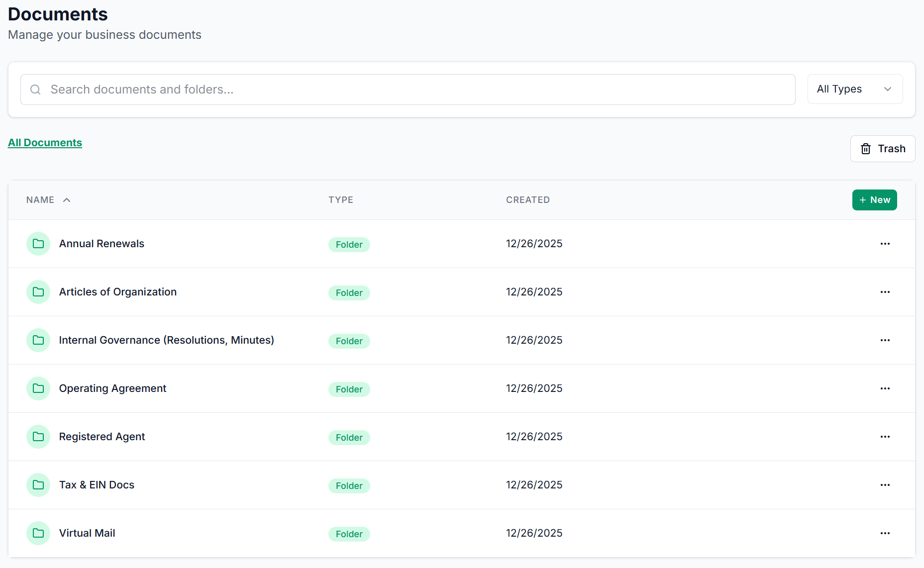Open the Trash button
The width and height of the screenshot is (924, 568).
[882, 149]
